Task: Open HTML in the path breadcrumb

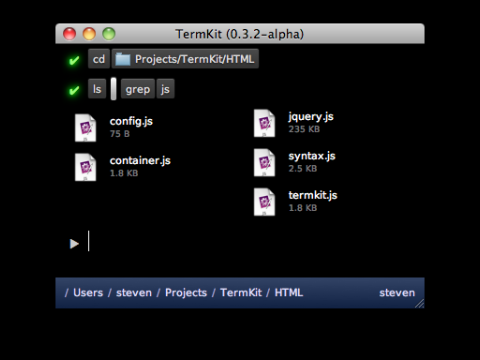Action: (x=289, y=293)
